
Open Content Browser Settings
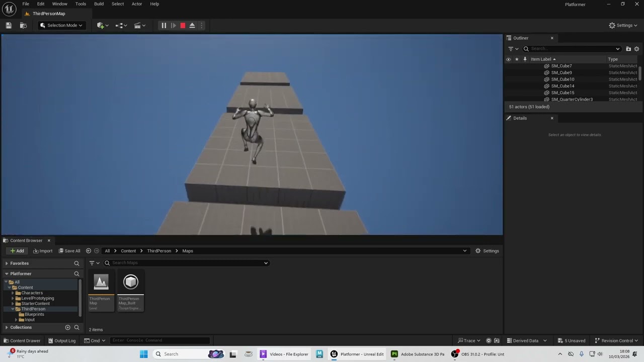[x=487, y=251]
